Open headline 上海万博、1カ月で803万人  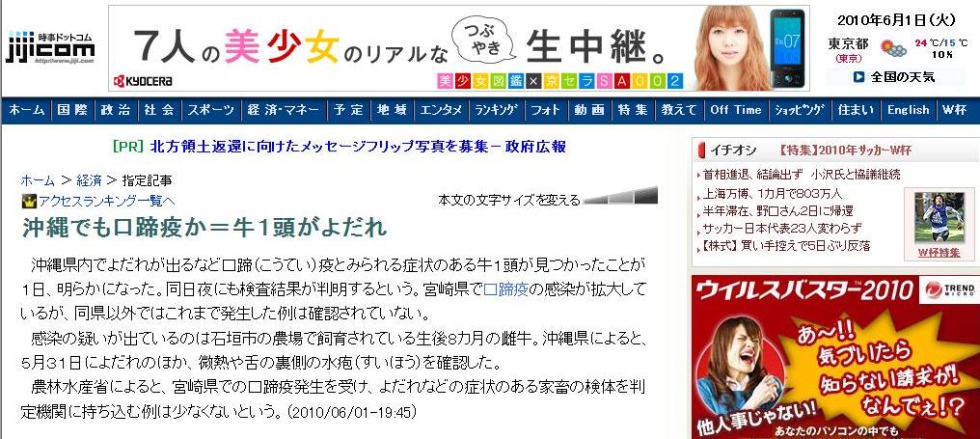coord(772,194)
